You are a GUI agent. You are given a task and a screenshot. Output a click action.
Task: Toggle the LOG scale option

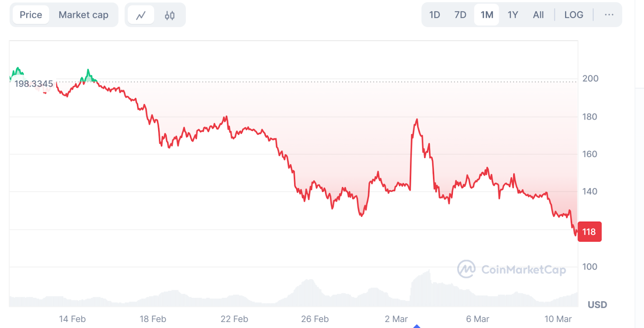[x=574, y=15]
